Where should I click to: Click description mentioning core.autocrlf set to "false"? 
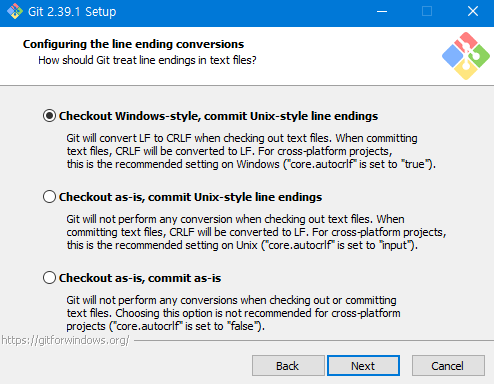(x=233, y=313)
